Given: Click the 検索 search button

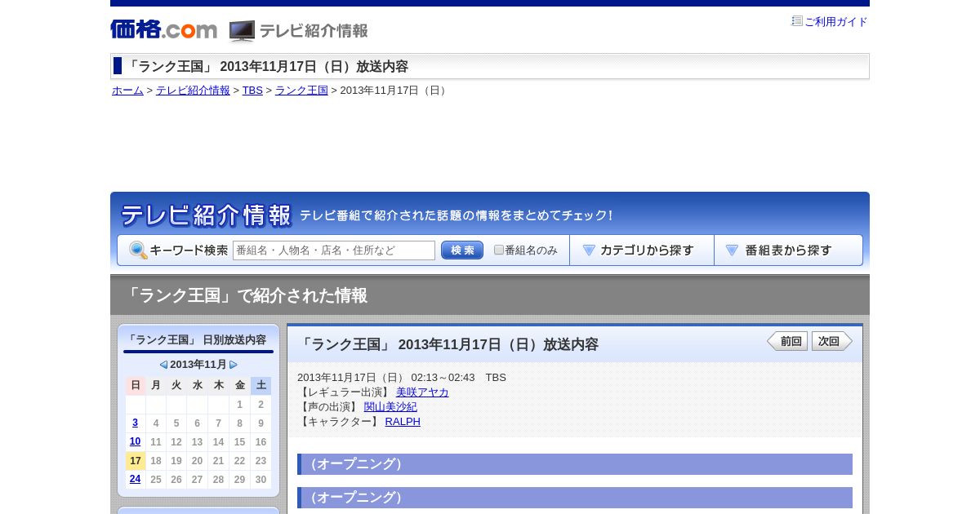Looking at the screenshot, I should click(462, 250).
